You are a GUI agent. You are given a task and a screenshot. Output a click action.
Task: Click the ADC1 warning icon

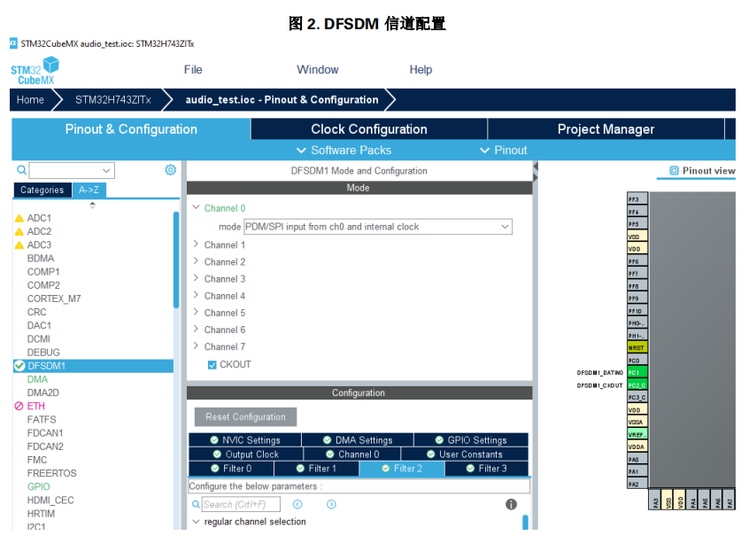tap(19, 218)
